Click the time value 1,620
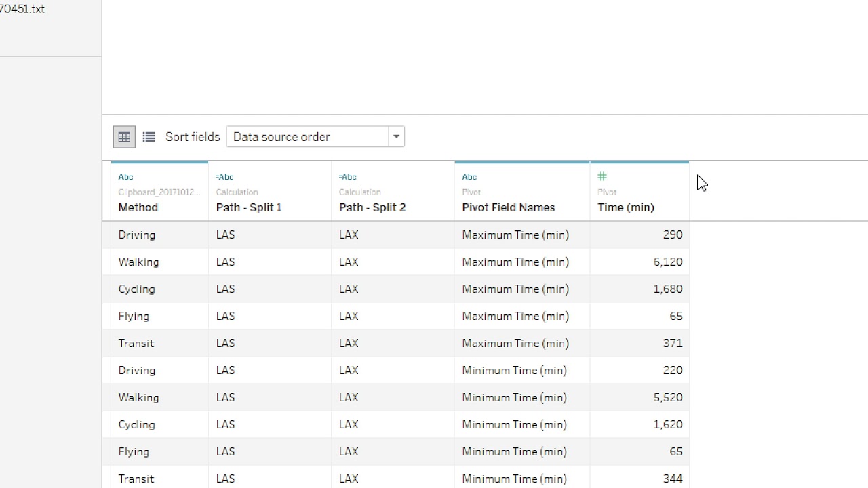 (668, 424)
